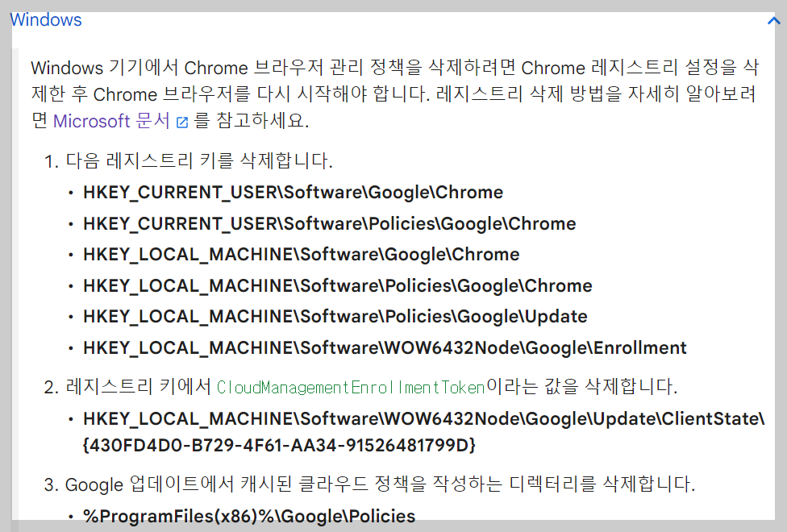Click external-link icon beside Microsoft 문서

pos(182,122)
